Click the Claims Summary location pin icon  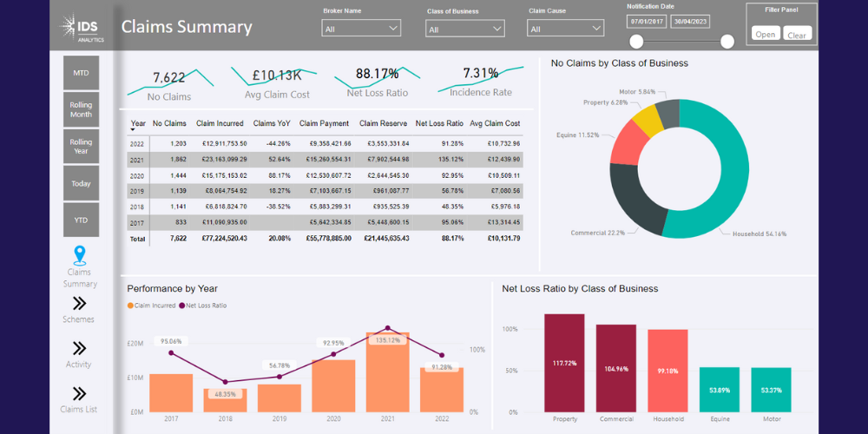tap(80, 254)
